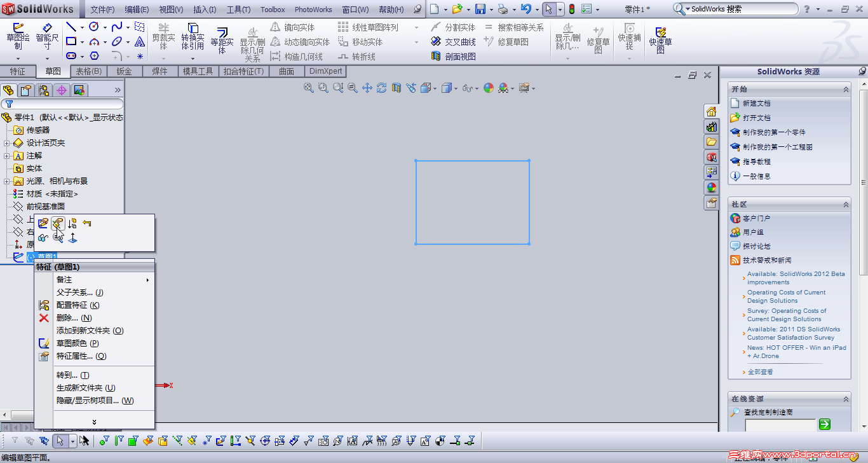Click the rebuild traffic light icon

pos(571,9)
